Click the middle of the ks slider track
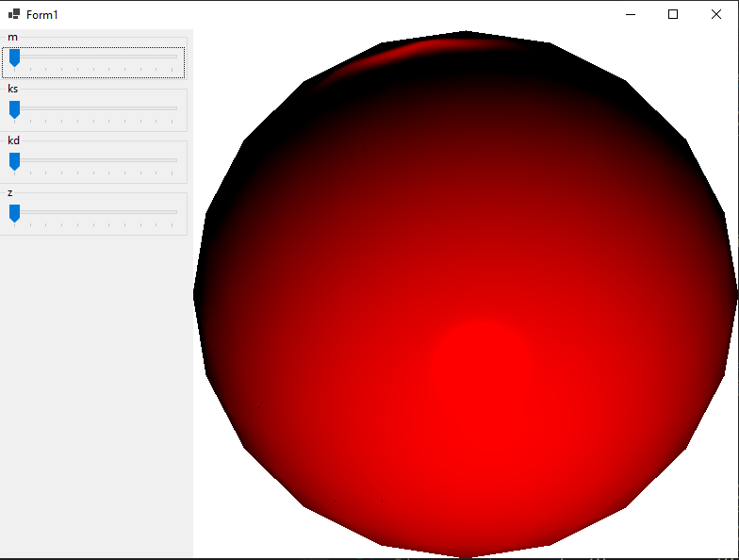The image size is (739, 560). point(95,108)
